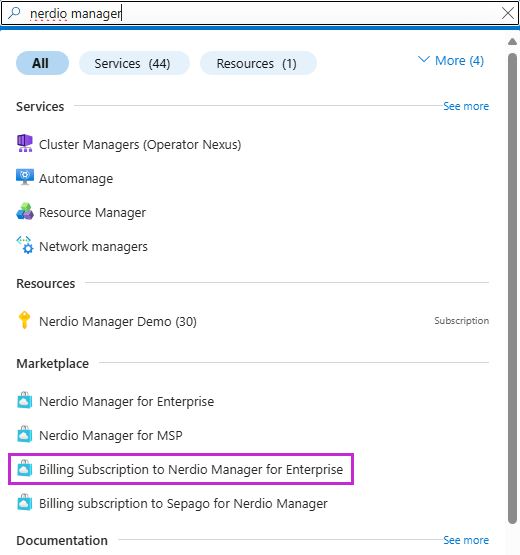520x555 pixels.
Task: Click the scrollbar up arrow
Action: coord(512,42)
